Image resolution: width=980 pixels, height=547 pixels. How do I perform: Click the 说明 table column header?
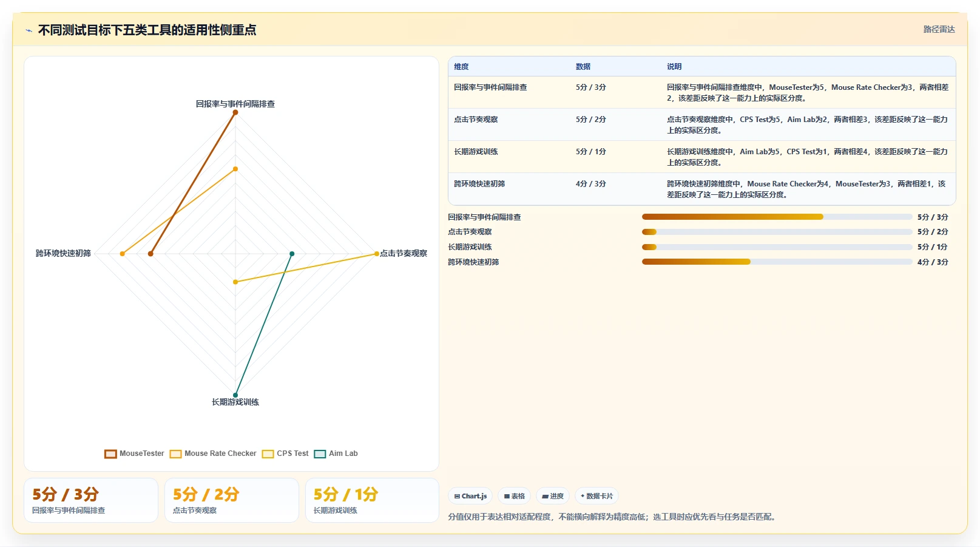[x=674, y=67]
